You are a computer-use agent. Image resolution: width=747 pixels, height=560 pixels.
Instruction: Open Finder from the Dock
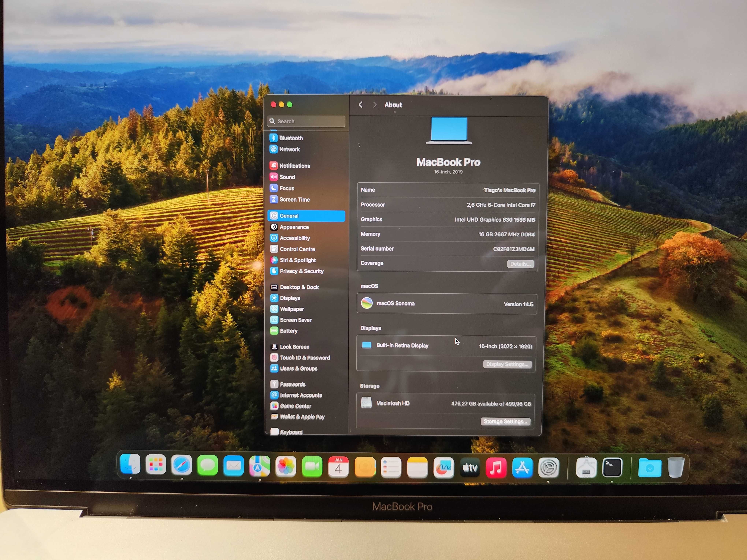tap(130, 464)
